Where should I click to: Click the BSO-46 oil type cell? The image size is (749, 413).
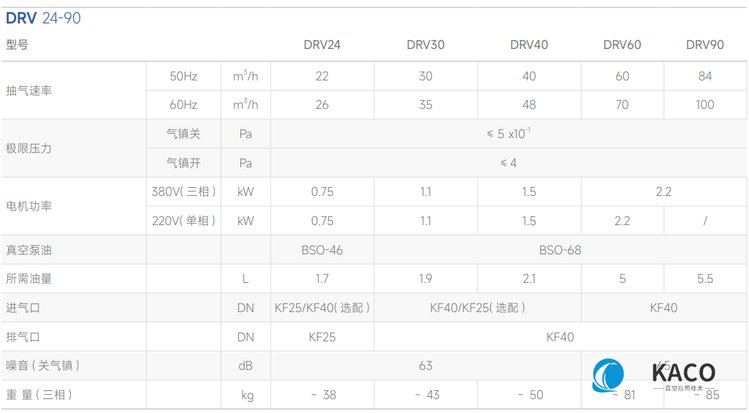pos(322,250)
